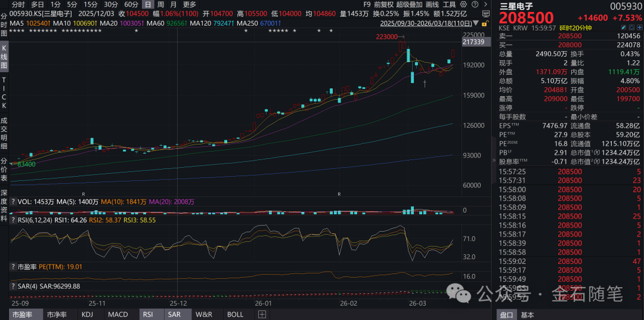Open the 更多 more periods dropdown
This screenshot has width=644, height=320.
[x=190, y=5]
